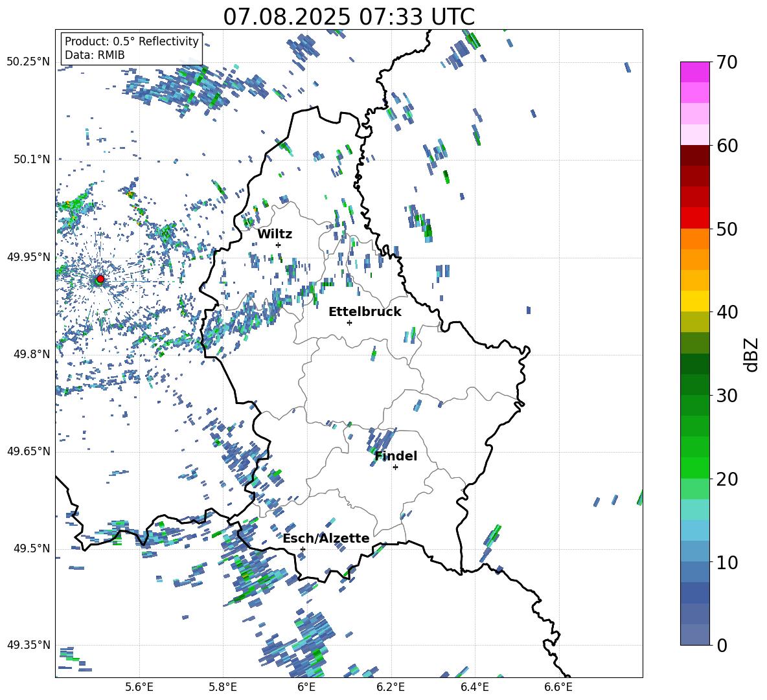Click the light blue 12-15 dBZ colorbar segment
The width and height of the screenshot is (767, 700).
point(695,530)
